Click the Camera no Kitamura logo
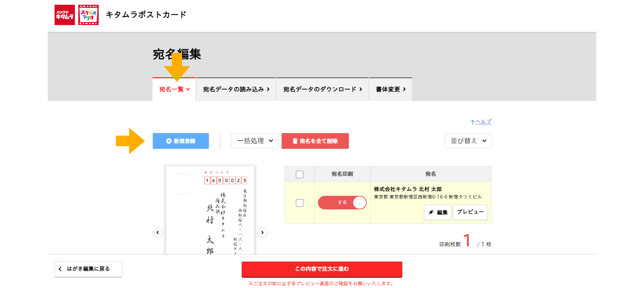644x288 pixels. point(65,15)
